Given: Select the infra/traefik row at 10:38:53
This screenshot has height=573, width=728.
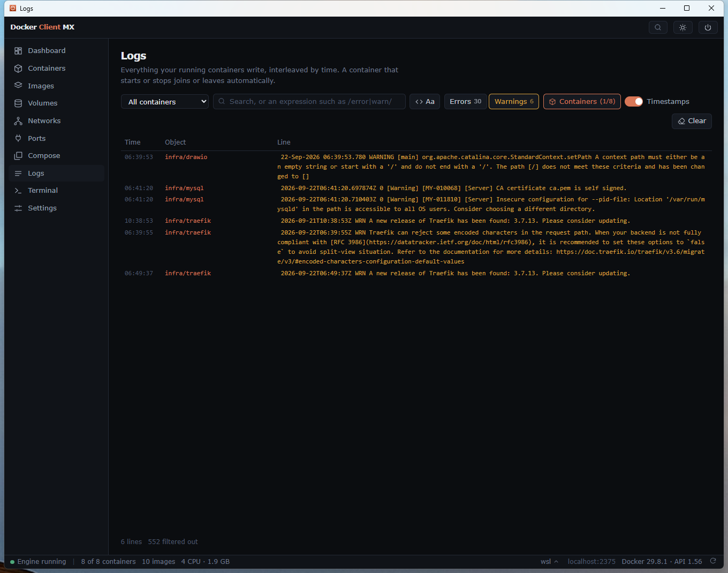Looking at the screenshot, I should tap(416, 221).
